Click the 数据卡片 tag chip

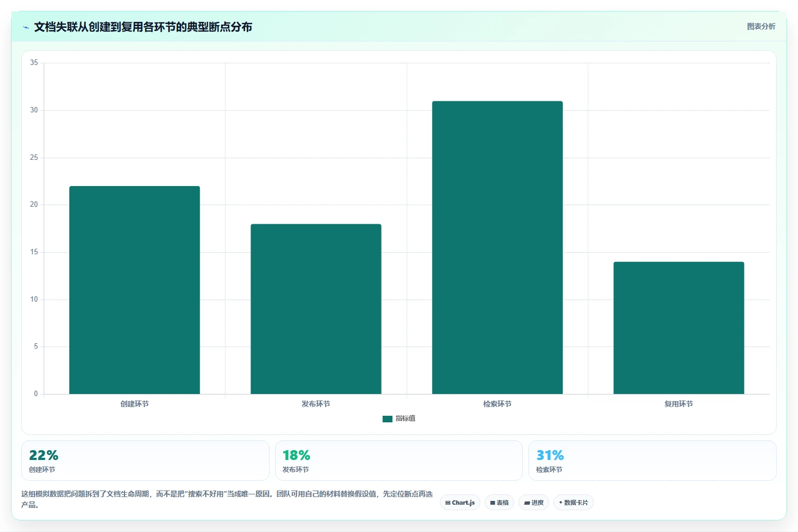[x=574, y=503]
